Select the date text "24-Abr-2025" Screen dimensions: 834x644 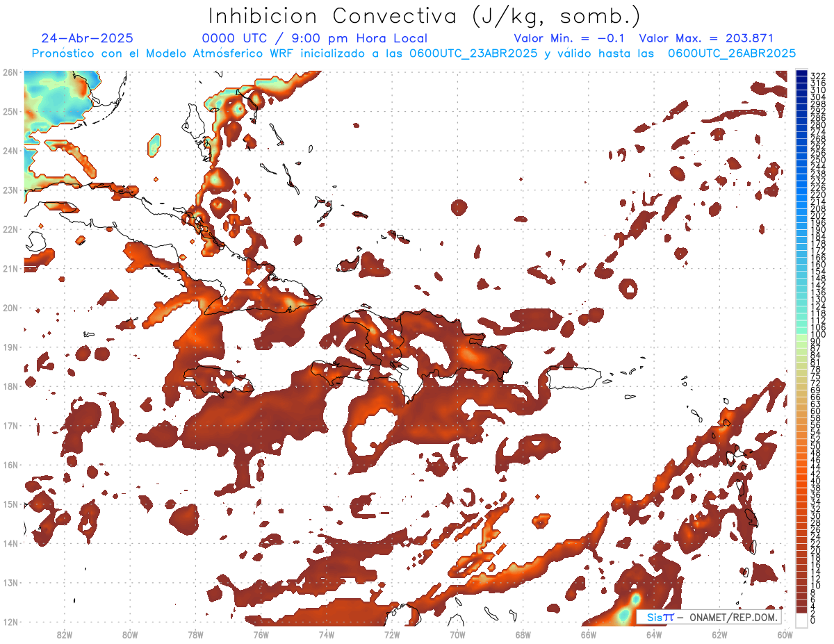pos(88,38)
